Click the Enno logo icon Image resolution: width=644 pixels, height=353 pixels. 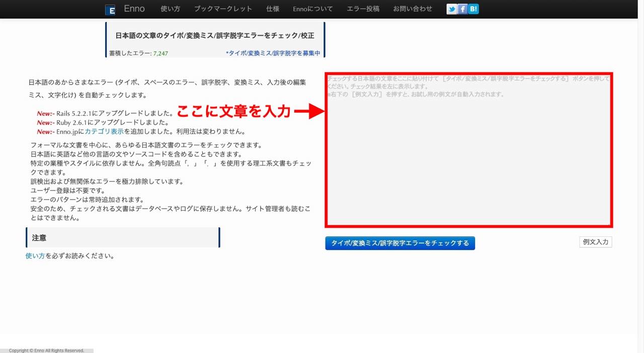click(x=110, y=10)
